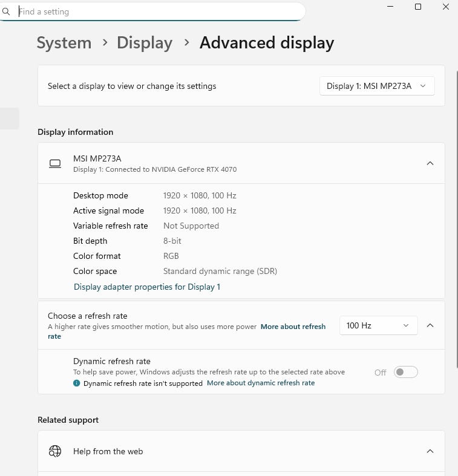Click the vertical scrollbar on right edge

point(456,219)
